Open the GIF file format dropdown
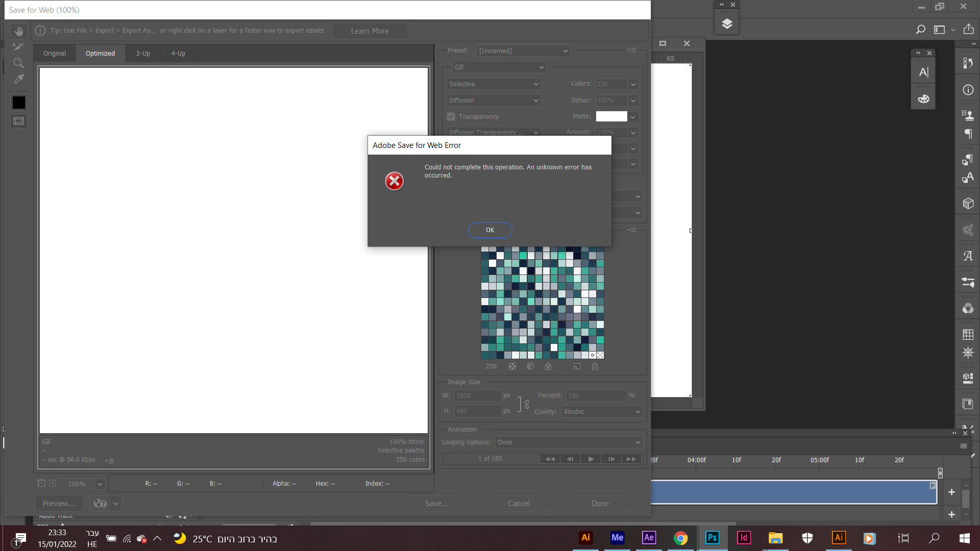Viewport: 980px width, 551px height. pyautogui.click(x=499, y=67)
